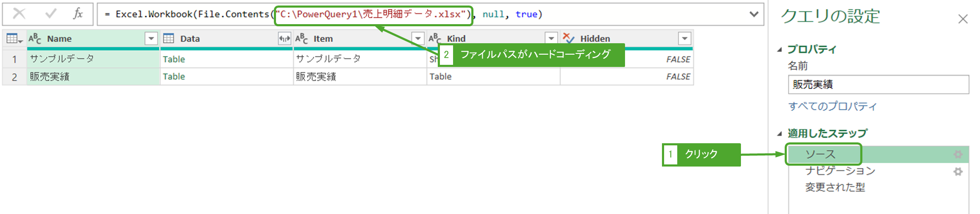
Task: Select the 変更された型 applied step
Action: coord(835,187)
